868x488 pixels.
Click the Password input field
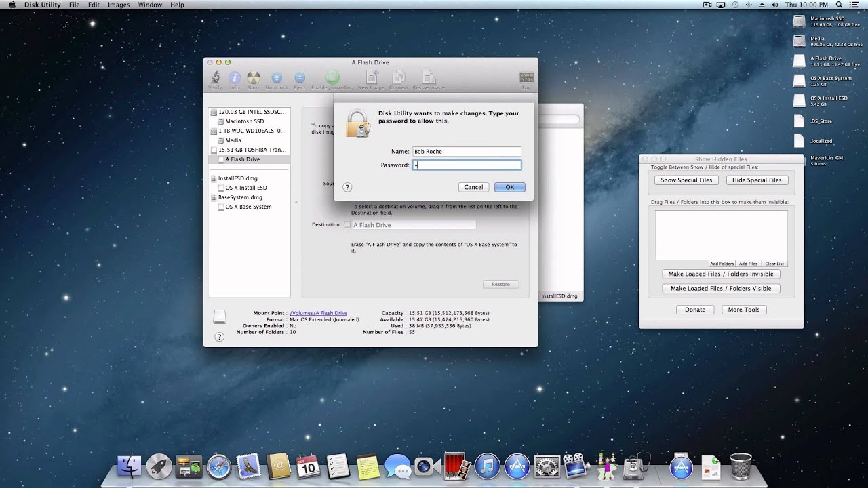pyautogui.click(x=467, y=165)
